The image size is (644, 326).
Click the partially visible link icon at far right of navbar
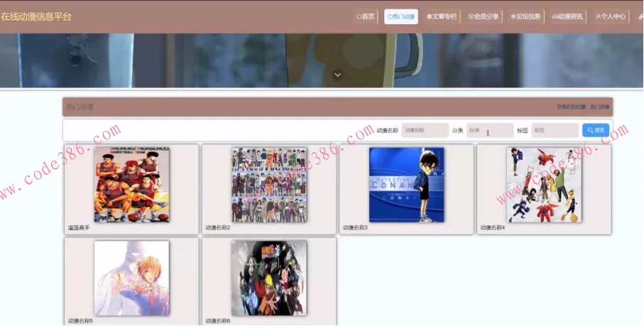pos(640,16)
